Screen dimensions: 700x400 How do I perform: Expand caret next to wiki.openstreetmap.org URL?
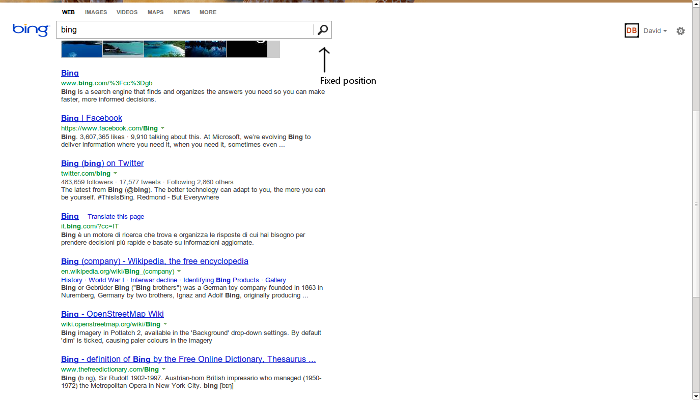165,324
